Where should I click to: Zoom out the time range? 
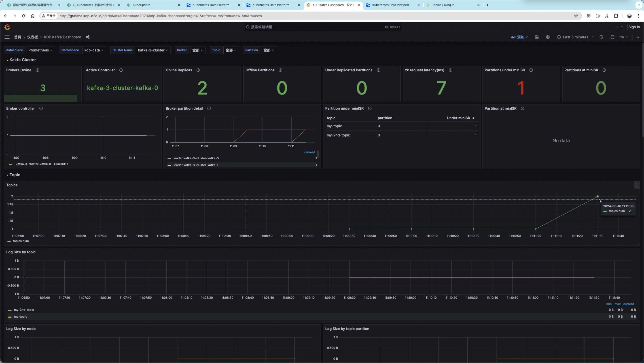click(601, 37)
